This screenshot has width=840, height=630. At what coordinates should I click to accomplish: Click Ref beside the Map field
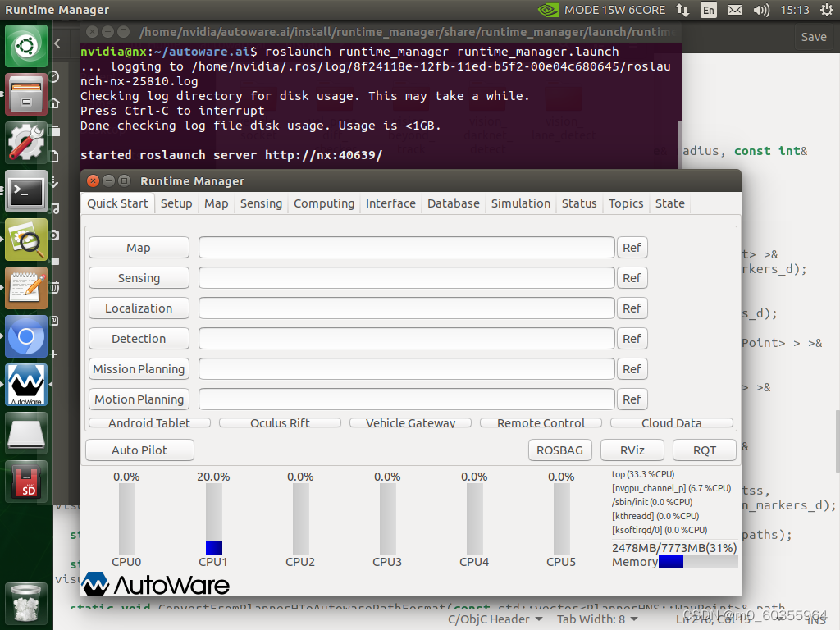coord(632,248)
